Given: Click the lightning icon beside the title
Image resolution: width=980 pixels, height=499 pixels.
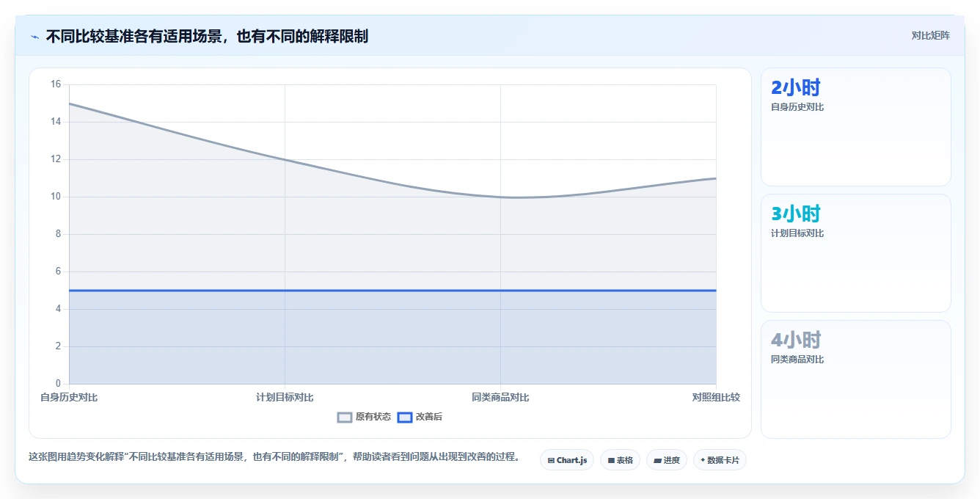Looking at the screenshot, I should (35, 37).
